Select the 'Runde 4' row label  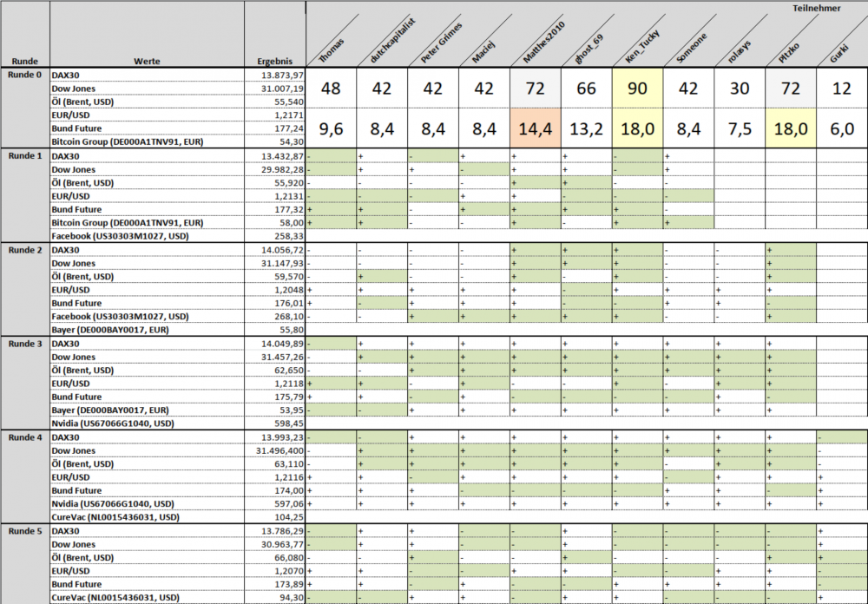click(x=25, y=437)
